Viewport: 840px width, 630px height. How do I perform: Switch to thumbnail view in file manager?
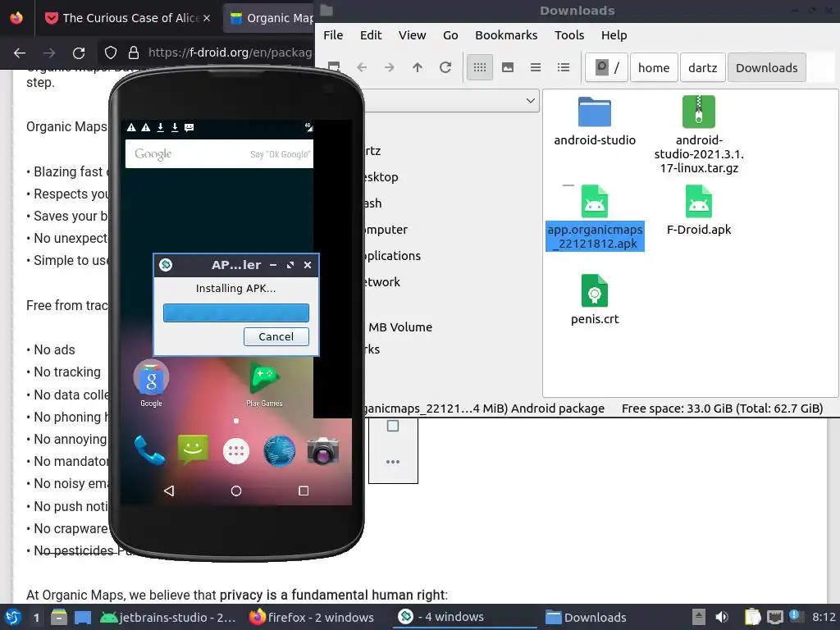click(508, 67)
